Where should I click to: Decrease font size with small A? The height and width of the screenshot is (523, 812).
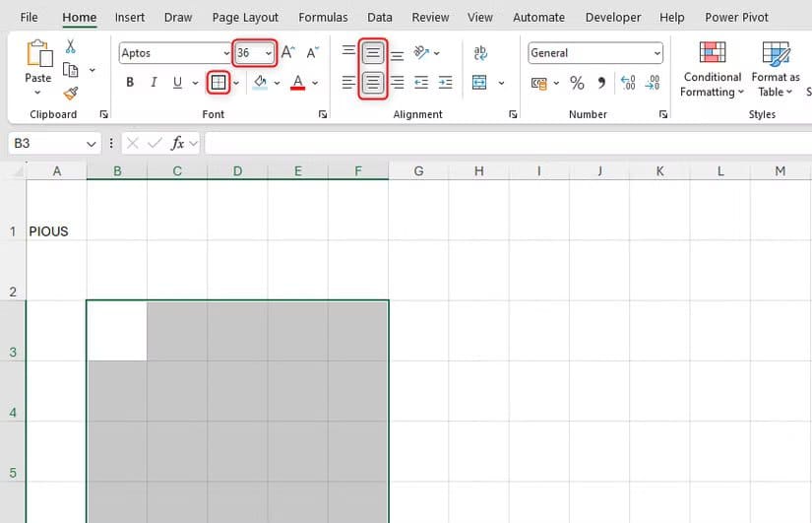312,52
